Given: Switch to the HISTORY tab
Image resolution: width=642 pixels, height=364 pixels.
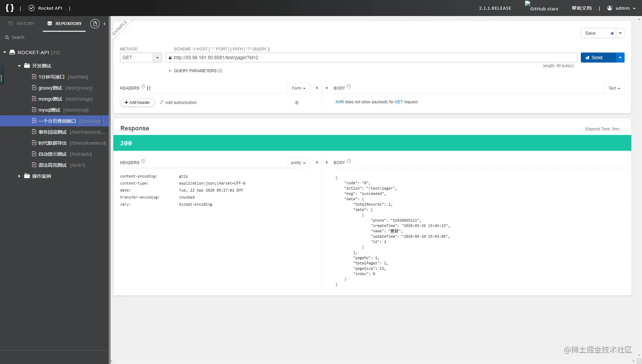Looking at the screenshot, I should click(x=21, y=23).
